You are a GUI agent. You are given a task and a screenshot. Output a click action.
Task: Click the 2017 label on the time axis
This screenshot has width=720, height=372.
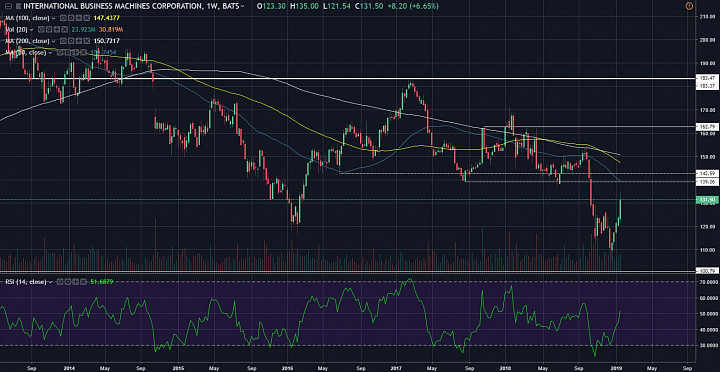(x=397, y=368)
